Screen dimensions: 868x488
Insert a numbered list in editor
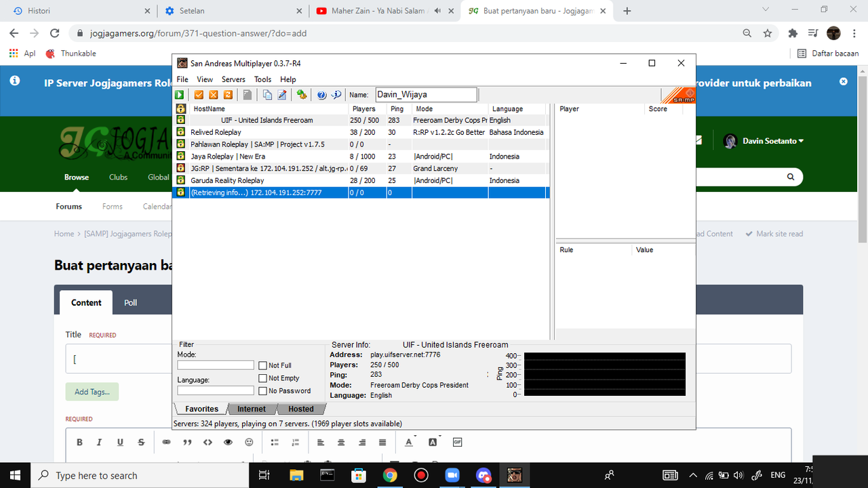pyautogui.click(x=295, y=442)
